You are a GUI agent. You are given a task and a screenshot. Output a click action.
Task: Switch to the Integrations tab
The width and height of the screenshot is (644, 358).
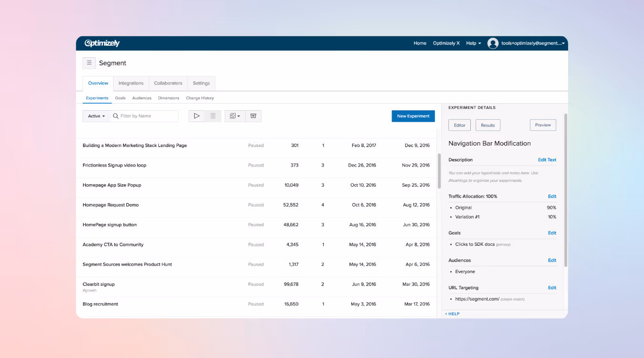click(131, 83)
